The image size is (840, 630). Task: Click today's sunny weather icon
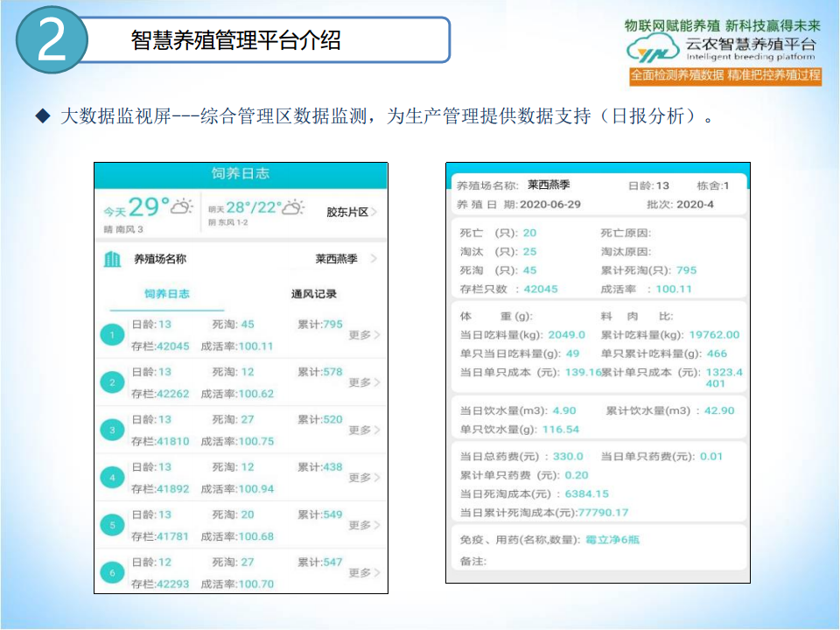(181, 207)
